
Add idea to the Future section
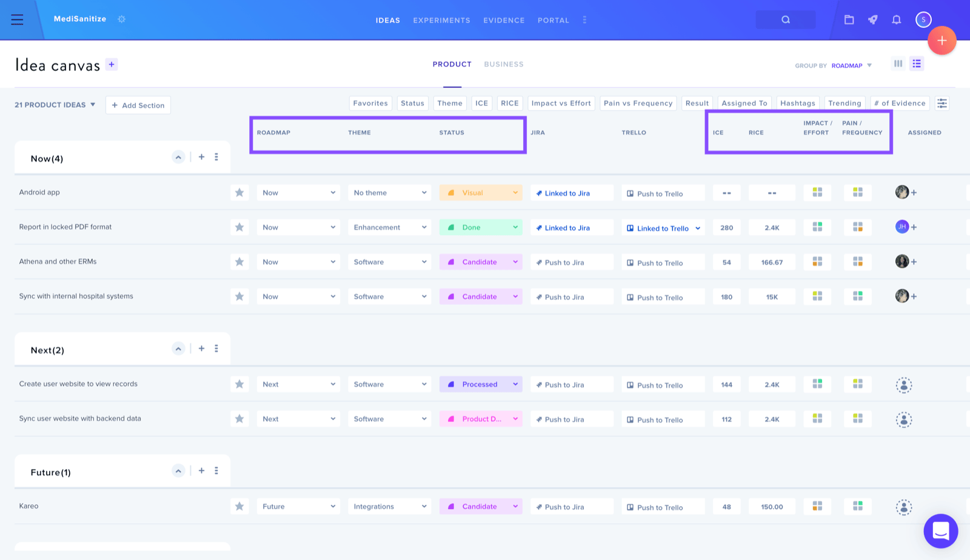pos(201,470)
